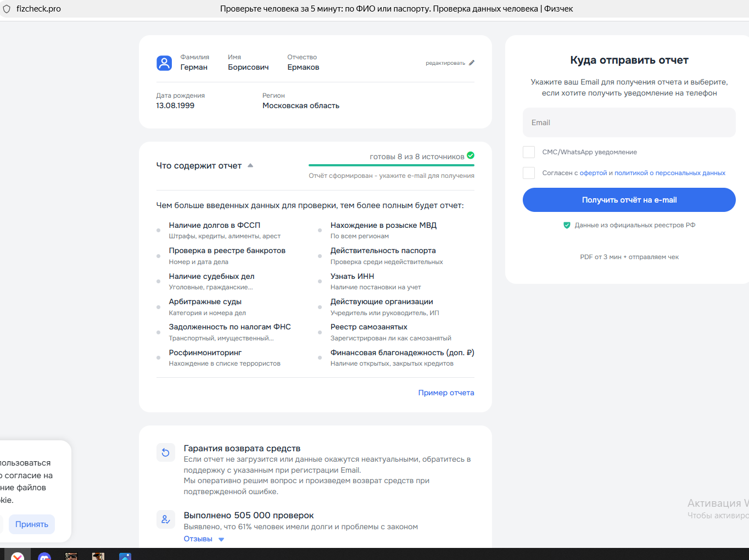Image resolution: width=749 pixels, height=560 pixels.
Task: Open the 'Пример отчета' link
Action: coord(446,393)
